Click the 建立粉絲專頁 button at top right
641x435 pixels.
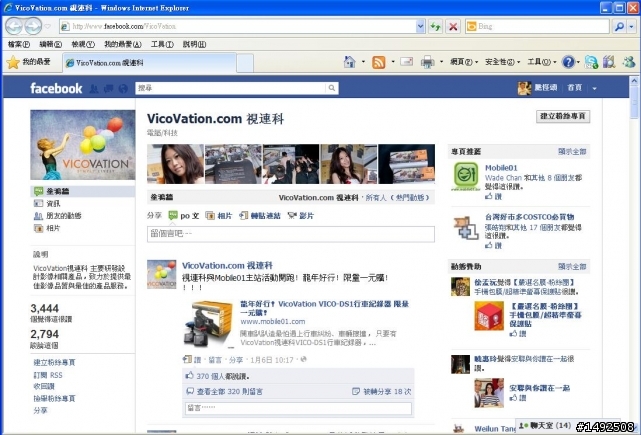click(563, 117)
